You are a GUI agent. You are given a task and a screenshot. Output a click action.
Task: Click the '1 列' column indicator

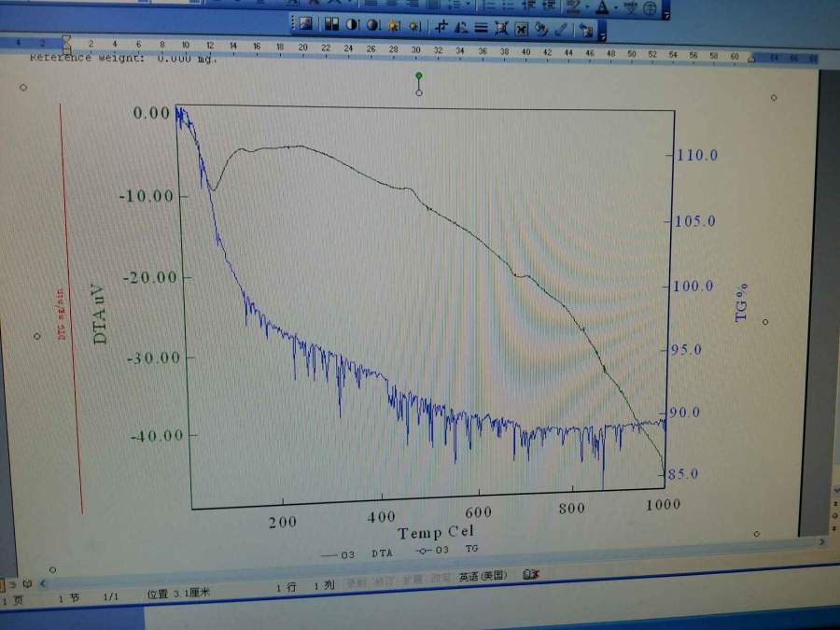pyautogui.click(x=324, y=585)
